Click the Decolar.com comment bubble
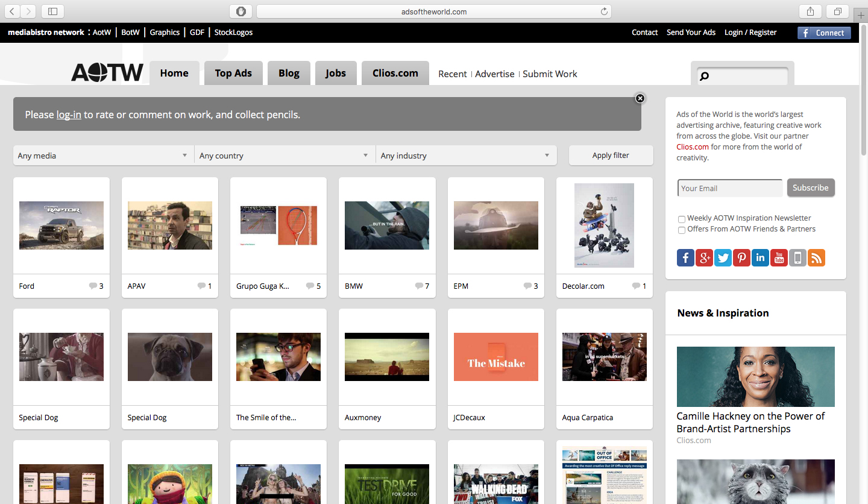This screenshot has width=868, height=504. coord(636,286)
